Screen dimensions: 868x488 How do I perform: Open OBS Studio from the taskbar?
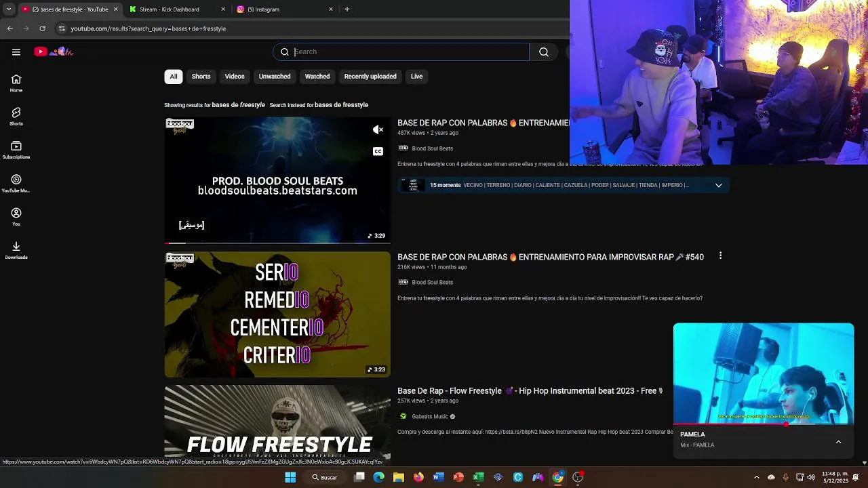tap(578, 477)
